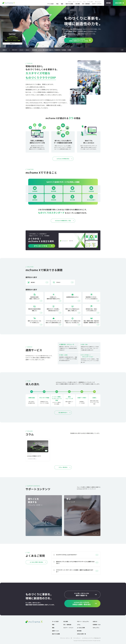Viewport: 126px width, 644px height.
Task: Open the 会計管理 function icon
Action: pyautogui.click(x=72, y=197)
